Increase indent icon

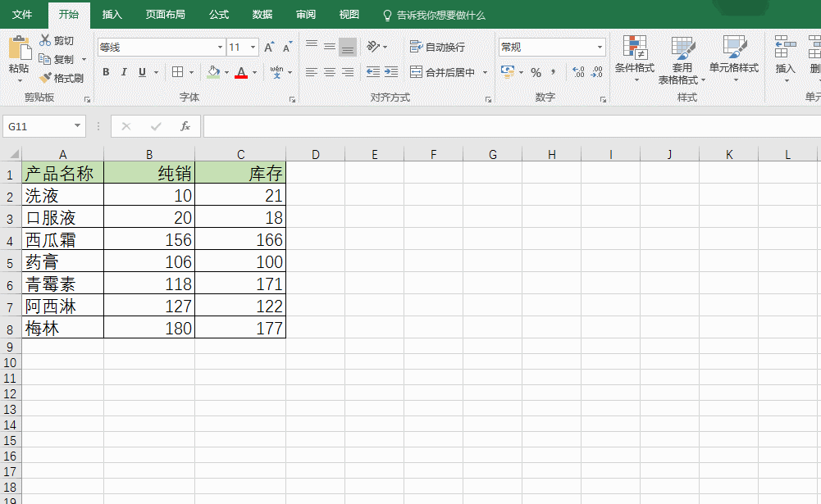pos(391,72)
